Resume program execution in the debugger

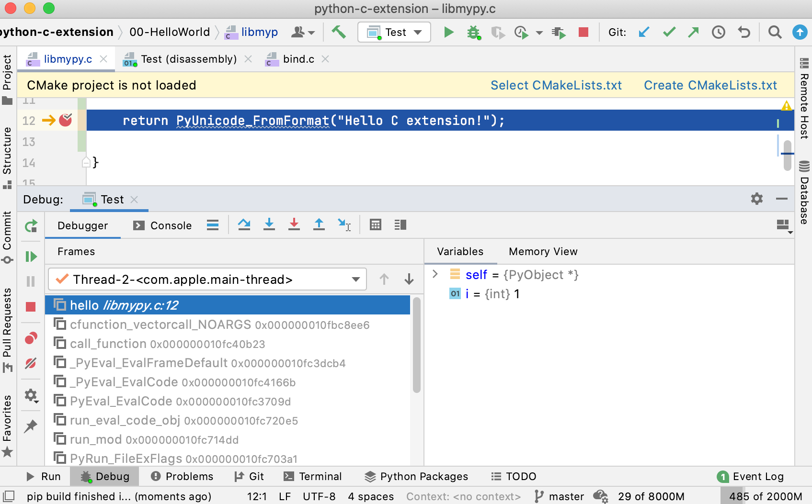click(31, 257)
